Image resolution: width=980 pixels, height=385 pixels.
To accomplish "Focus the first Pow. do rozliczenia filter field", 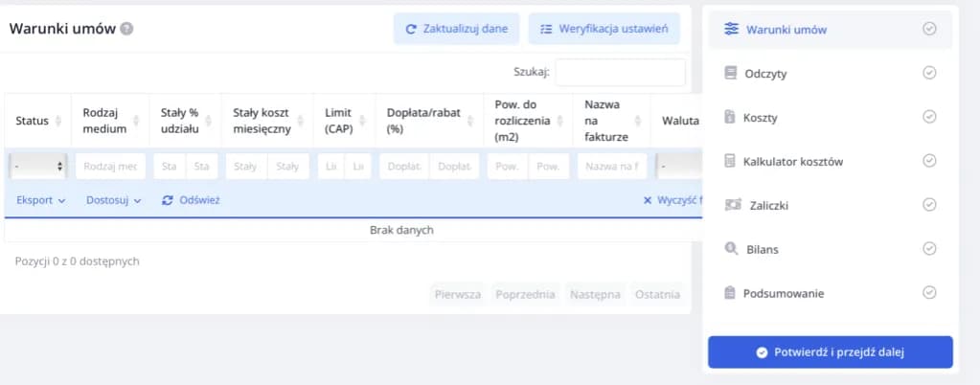I will click(508, 167).
